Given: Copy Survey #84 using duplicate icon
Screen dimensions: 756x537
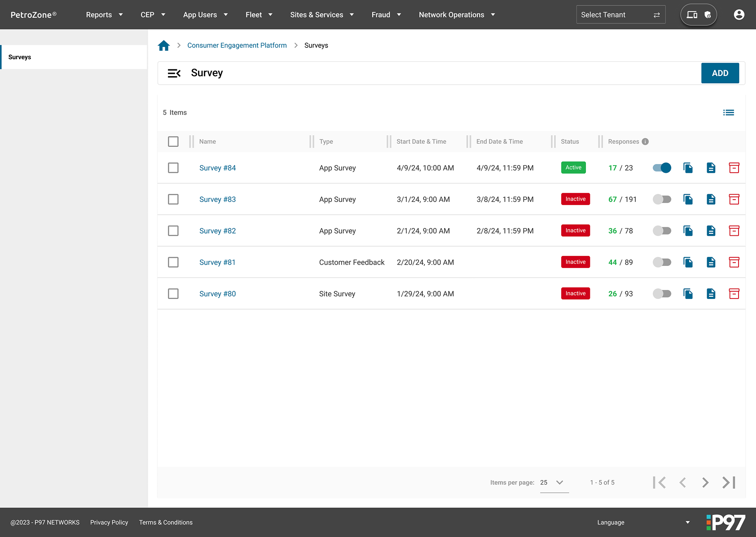Looking at the screenshot, I should (x=688, y=168).
